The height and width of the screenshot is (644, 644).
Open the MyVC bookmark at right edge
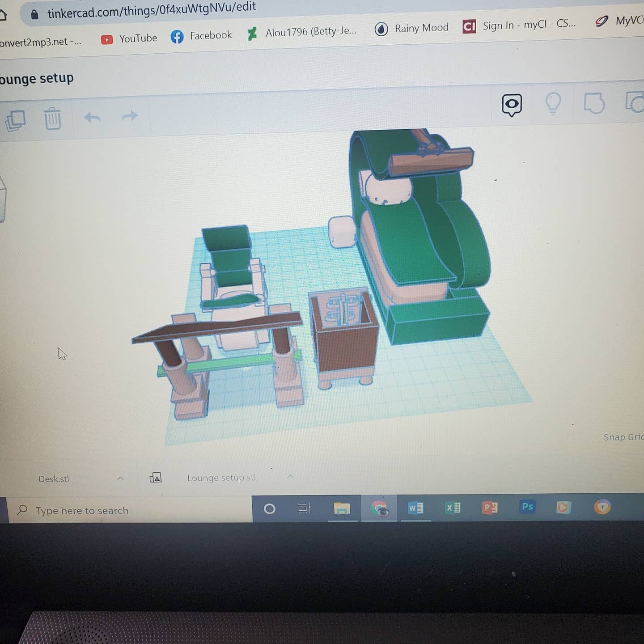tap(619, 21)
